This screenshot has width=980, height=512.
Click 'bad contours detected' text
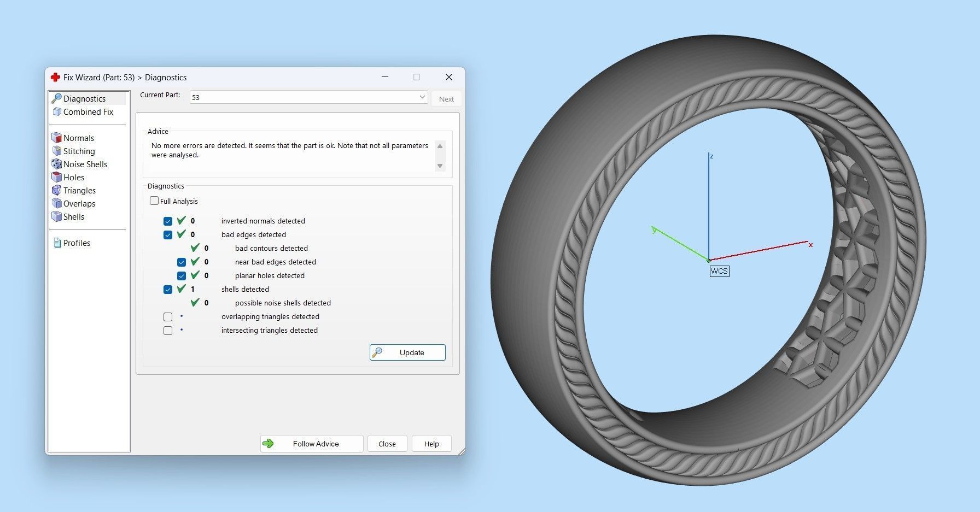[x=271, y=249]
